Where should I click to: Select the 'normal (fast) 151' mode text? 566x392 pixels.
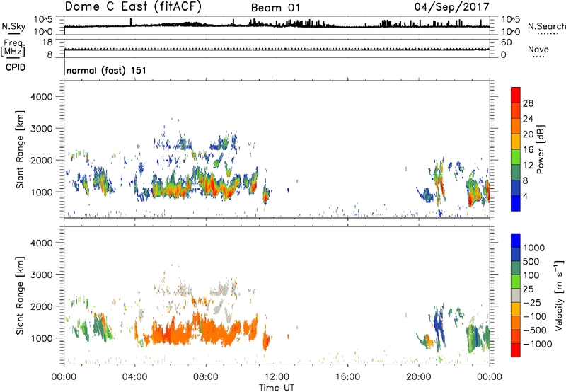coord(106,70)
